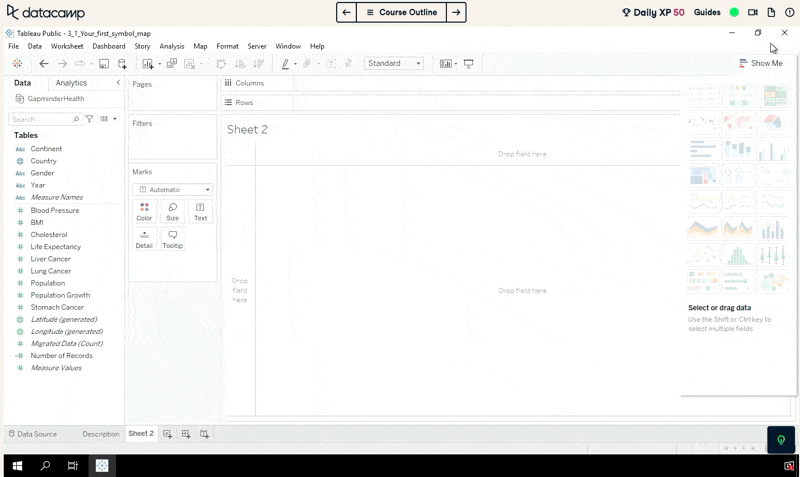Viewport: 800px width, 477px height.
Task: Expand the New Worksheet dropdown arrow
Action: tap(159, 64)
